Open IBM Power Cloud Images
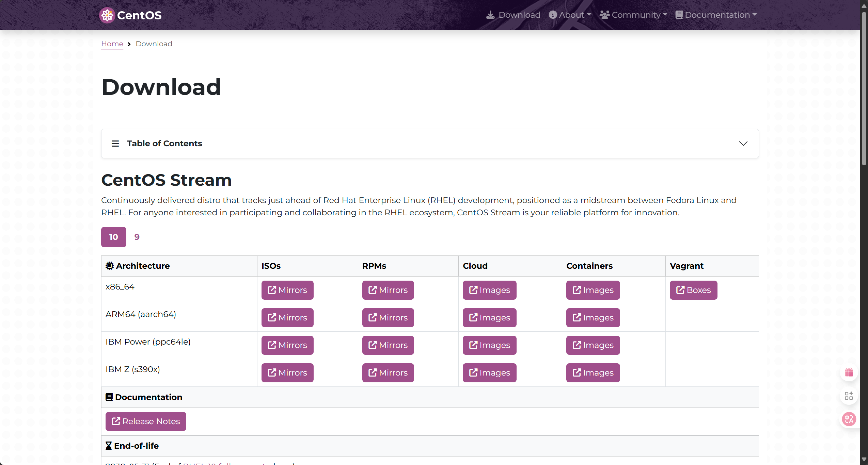The image size is (868, 465). click(x=490, y=345)
